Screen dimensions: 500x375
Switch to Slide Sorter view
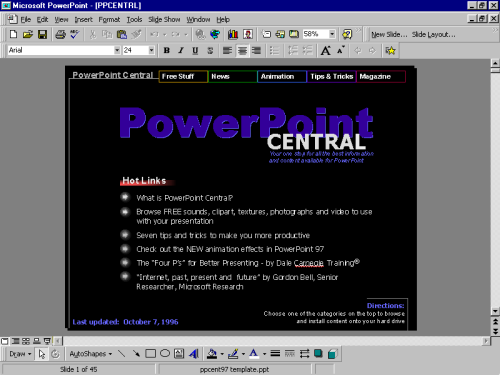tap(26, 341)
